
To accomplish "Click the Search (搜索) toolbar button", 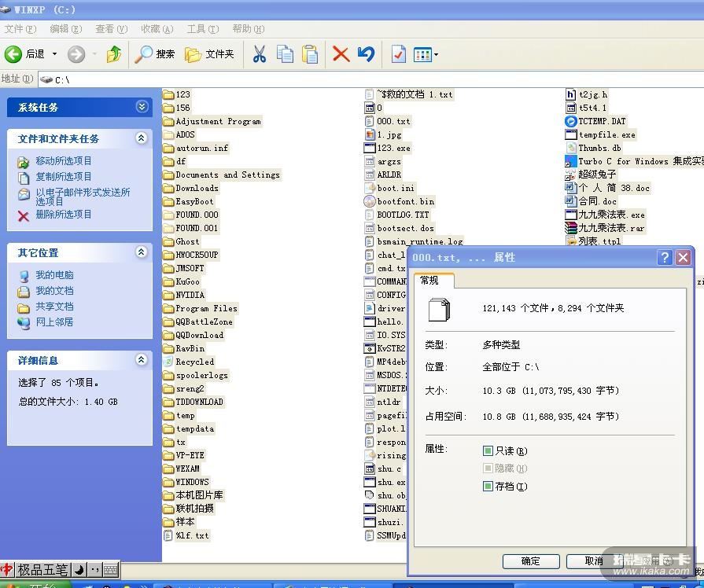I will 155,54.
